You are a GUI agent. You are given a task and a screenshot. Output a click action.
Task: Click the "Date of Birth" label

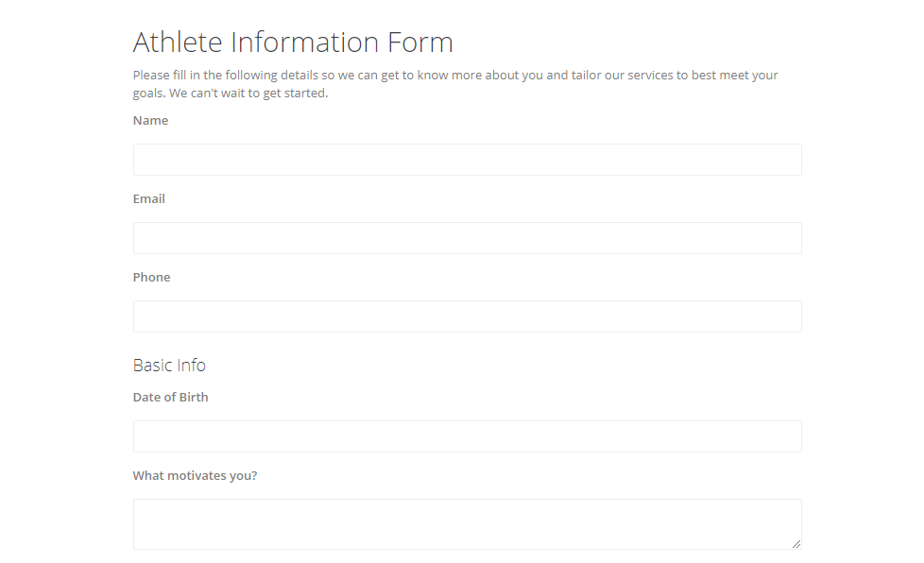point(171,397)
